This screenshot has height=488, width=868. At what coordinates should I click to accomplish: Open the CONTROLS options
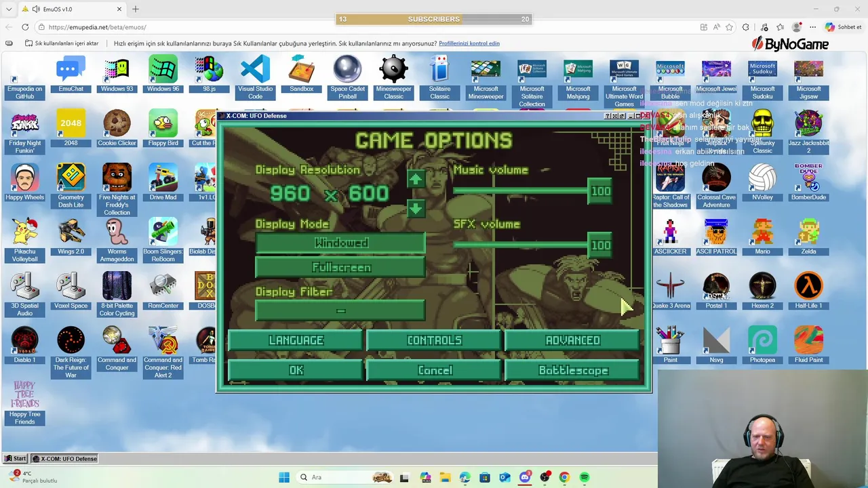tap(434, 340)
